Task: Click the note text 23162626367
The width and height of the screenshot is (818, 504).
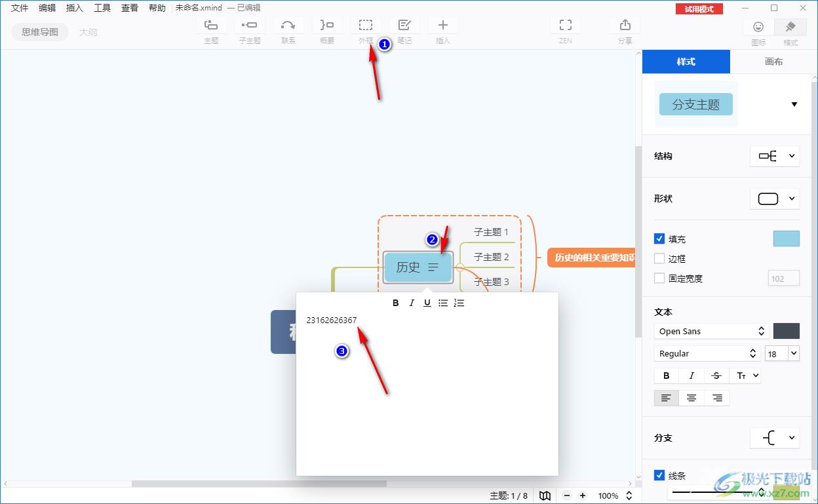Action: (332, 320)
